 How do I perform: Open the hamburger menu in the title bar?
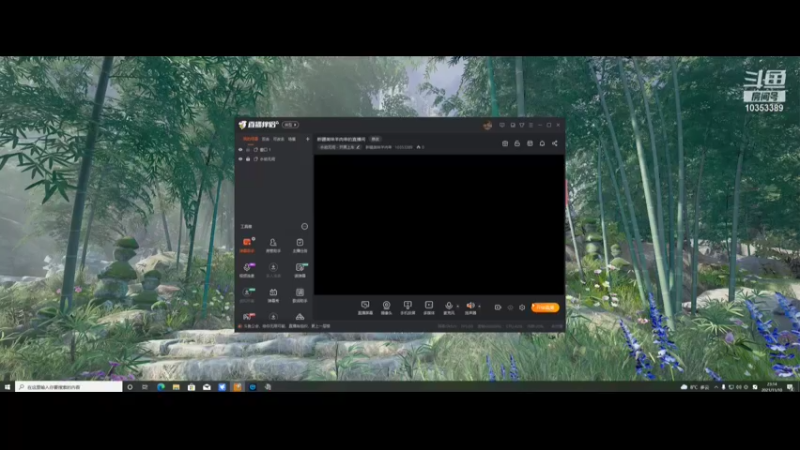531,125
